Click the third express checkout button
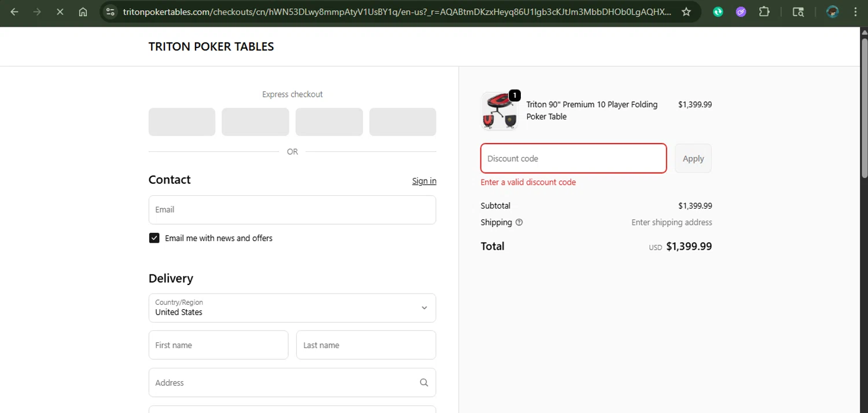 click(329, 122)
